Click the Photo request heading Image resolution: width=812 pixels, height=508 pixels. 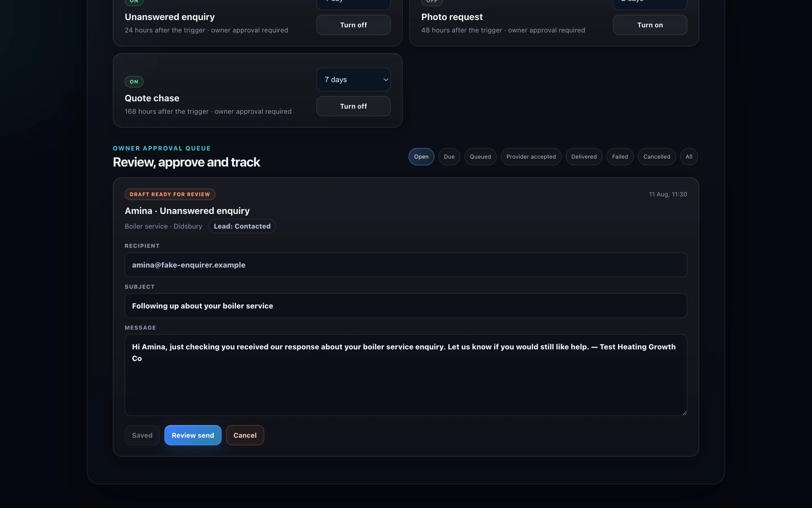click(x=452, y=17)
